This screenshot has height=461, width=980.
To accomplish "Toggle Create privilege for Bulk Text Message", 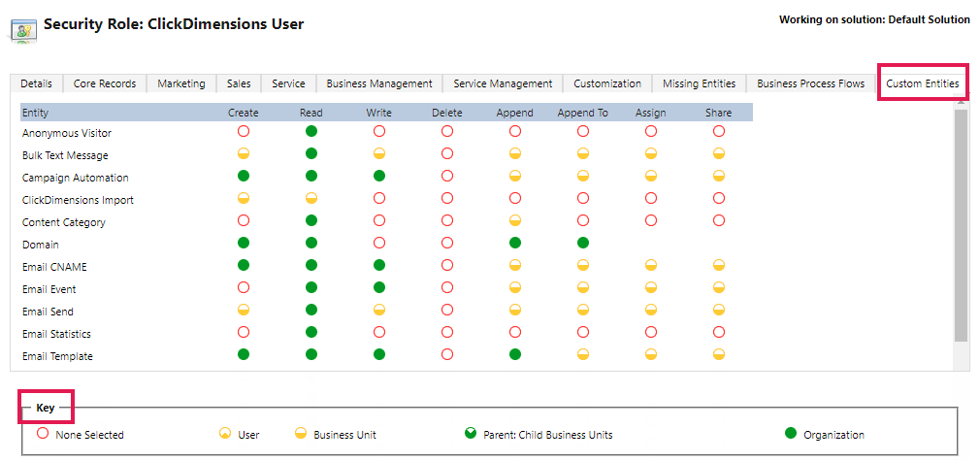I will pyautogui.click(x=244, y=154).
